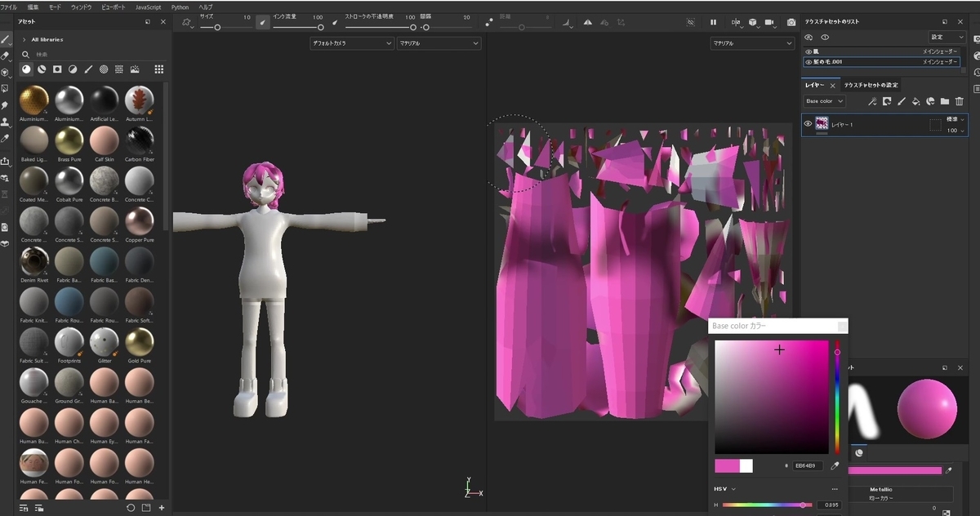The width and height of the screenshot is (980, 516).
Task: Click the add fill layer bucket icon
Action: coord(915,101)
